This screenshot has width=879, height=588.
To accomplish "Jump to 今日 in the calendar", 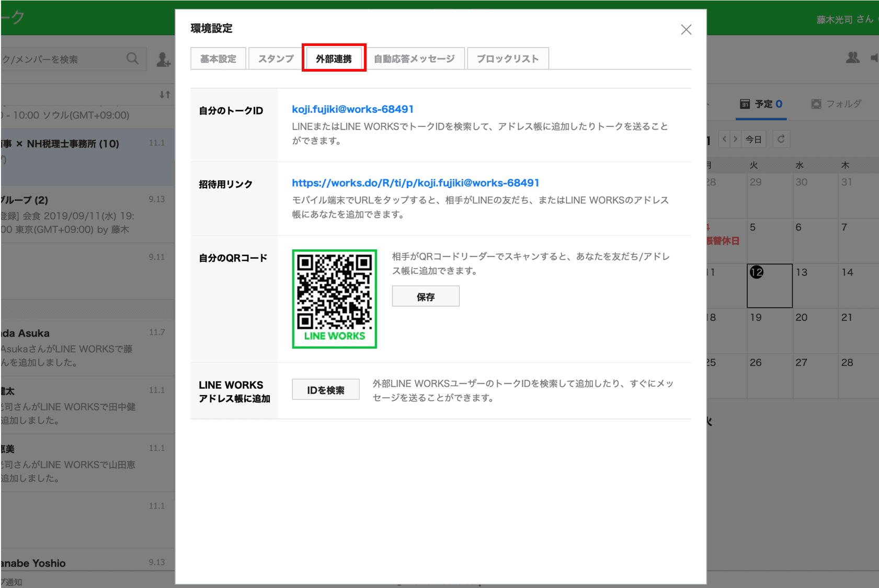I will (x=754, y=139).
